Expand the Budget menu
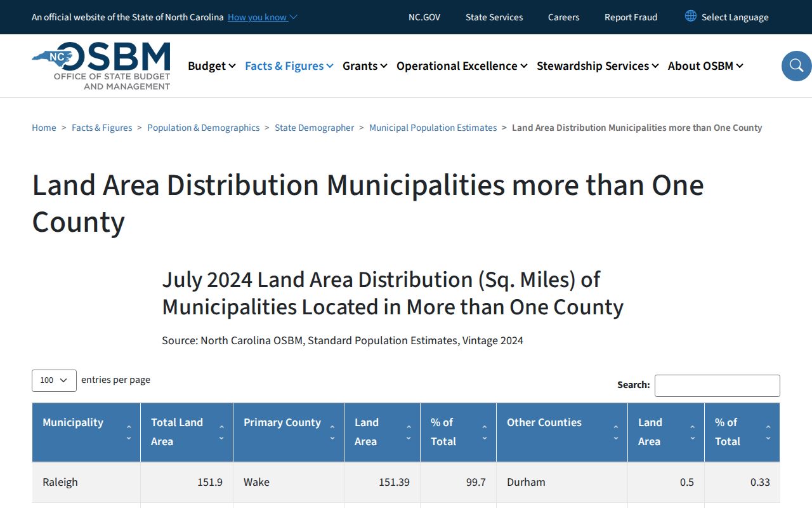812x508 pixels. (x=212, y=66)
